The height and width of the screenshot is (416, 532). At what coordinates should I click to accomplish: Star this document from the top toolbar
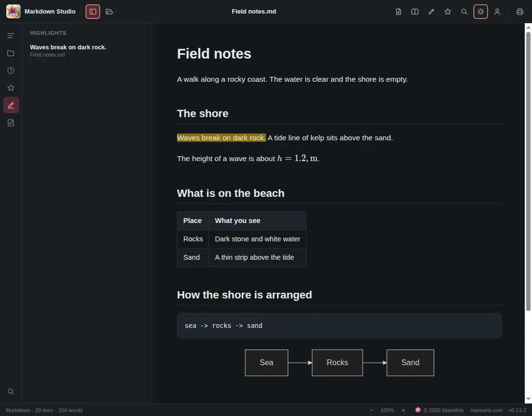448,12
